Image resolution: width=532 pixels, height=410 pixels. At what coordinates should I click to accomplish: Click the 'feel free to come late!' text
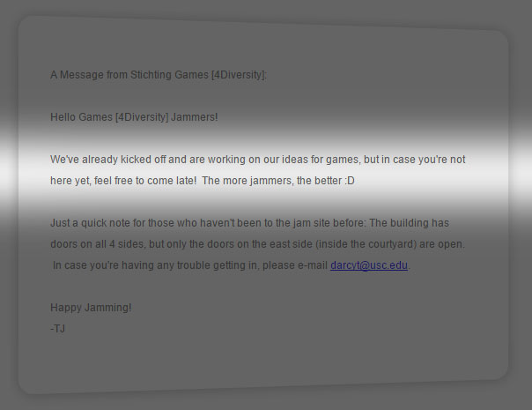145,181
